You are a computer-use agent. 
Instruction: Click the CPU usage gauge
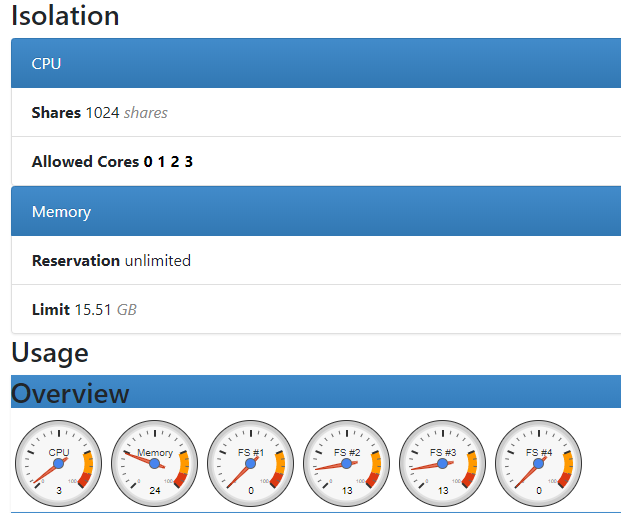tap(59, 463)
